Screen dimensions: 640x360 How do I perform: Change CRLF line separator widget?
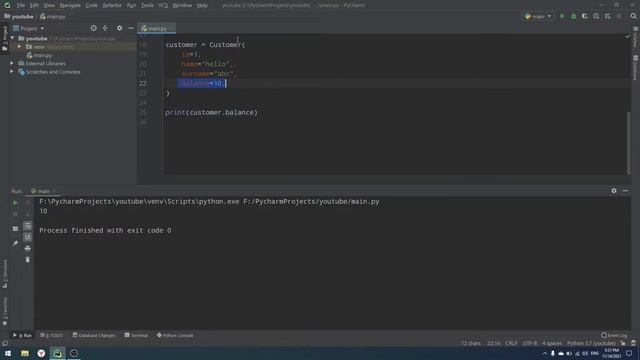pyautogui.click(x=511, y=343)
